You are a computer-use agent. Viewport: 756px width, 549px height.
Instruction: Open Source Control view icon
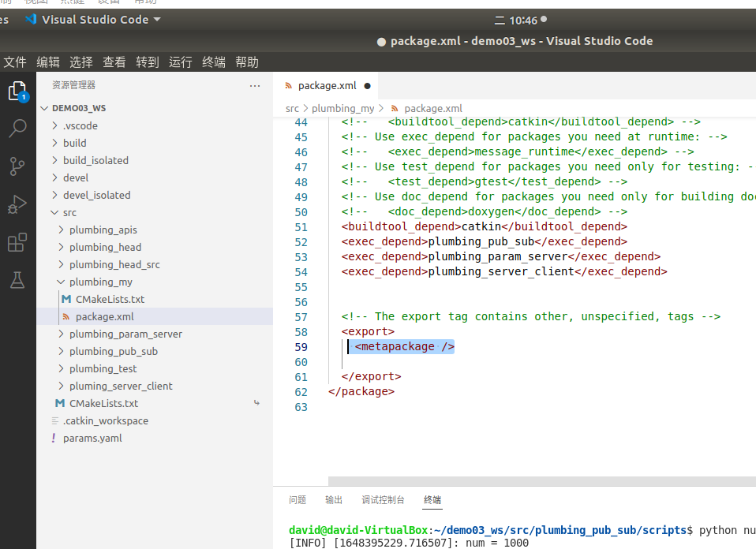pyautogui.click(x=17, y=166)
